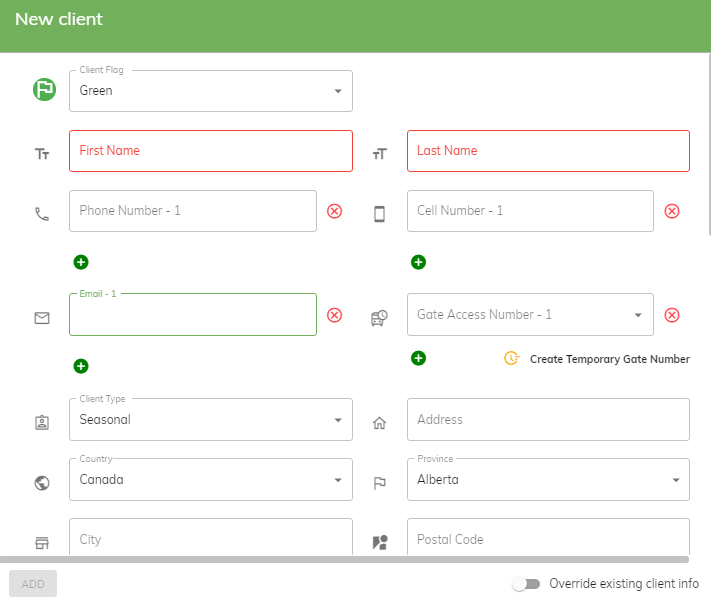This screenshot has height=601, width=711.
Task: Click the horizontal scrollbar above ADD
Action: point(345,559)
